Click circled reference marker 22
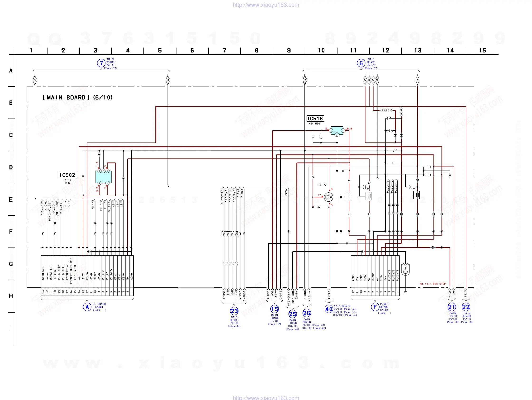532x400 pixels. 466,307
